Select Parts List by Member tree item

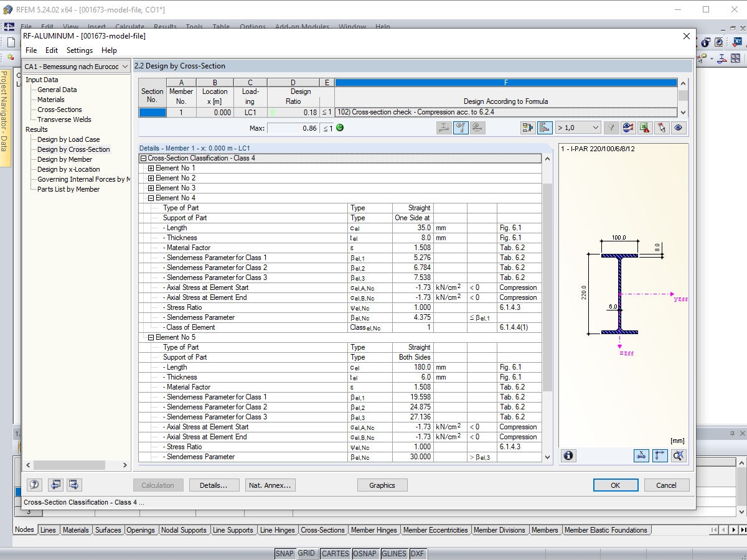click(68, 189)
